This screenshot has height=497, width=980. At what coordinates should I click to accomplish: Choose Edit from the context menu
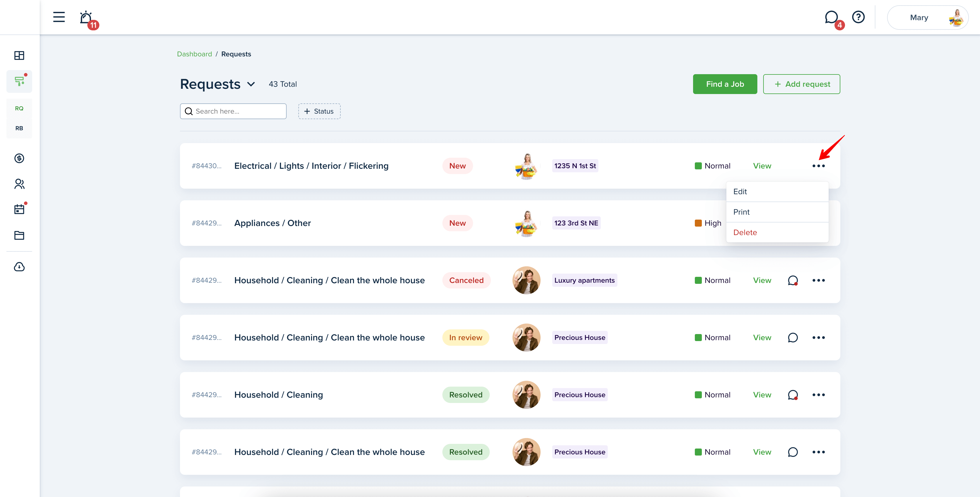click(777, 192)
